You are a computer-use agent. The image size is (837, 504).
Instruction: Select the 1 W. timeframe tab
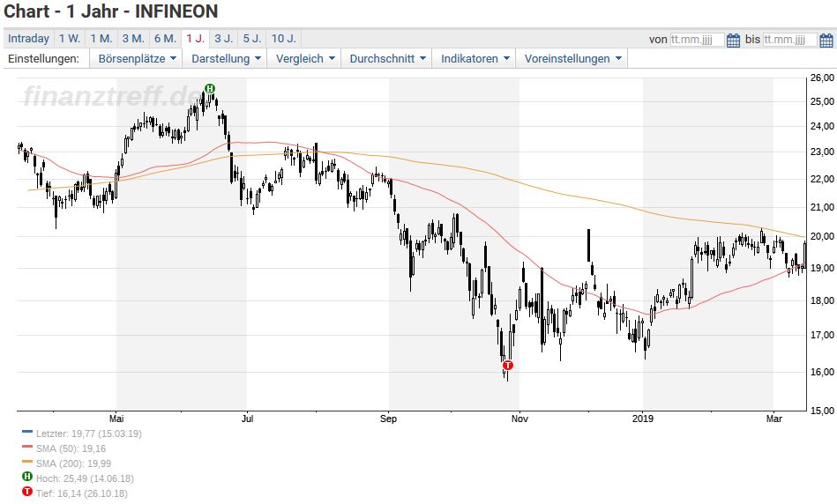click(x=70, y=39)
